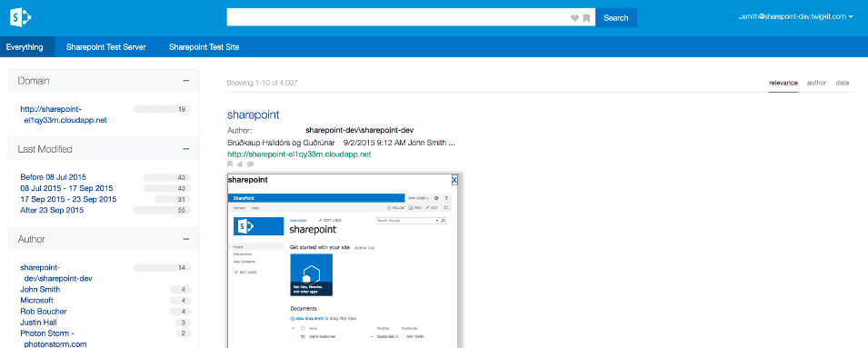Collapse the Domain facet panel
Image resolution: width=868 pixels, height=348 pixels.
186,81
